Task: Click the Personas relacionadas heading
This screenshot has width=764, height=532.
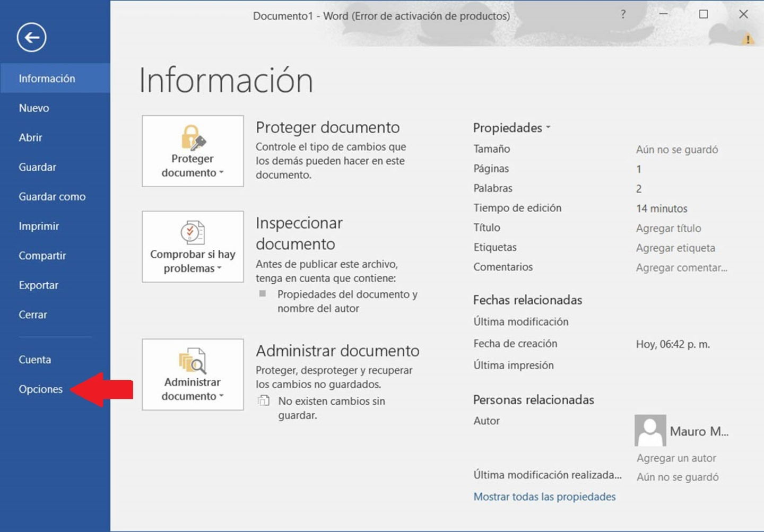Action: pos(533,399)
